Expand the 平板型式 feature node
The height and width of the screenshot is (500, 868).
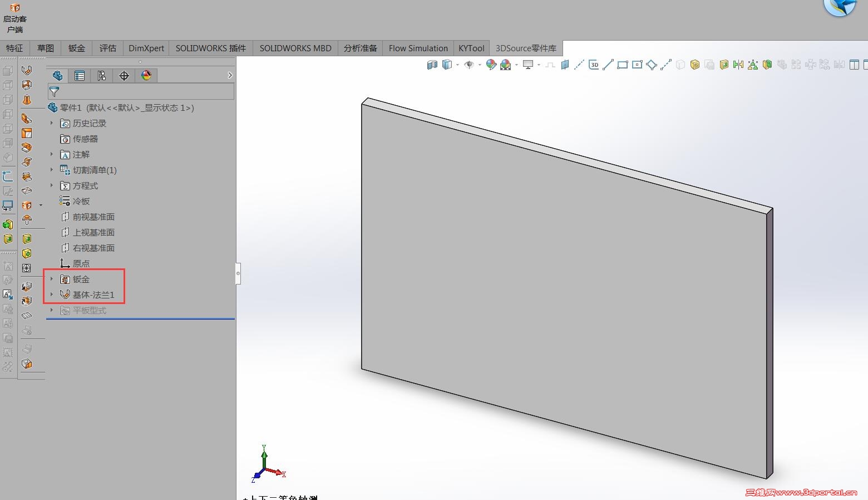[x=52, y=310]
